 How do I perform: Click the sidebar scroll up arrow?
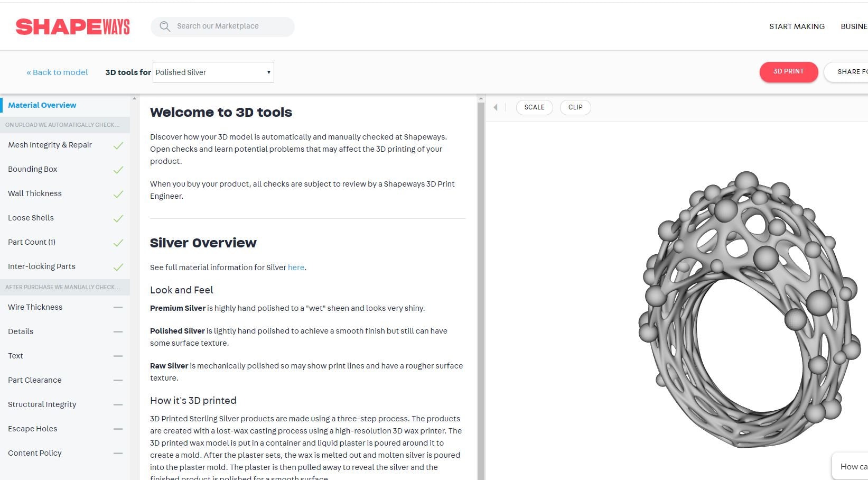click(x=134, y=98)
